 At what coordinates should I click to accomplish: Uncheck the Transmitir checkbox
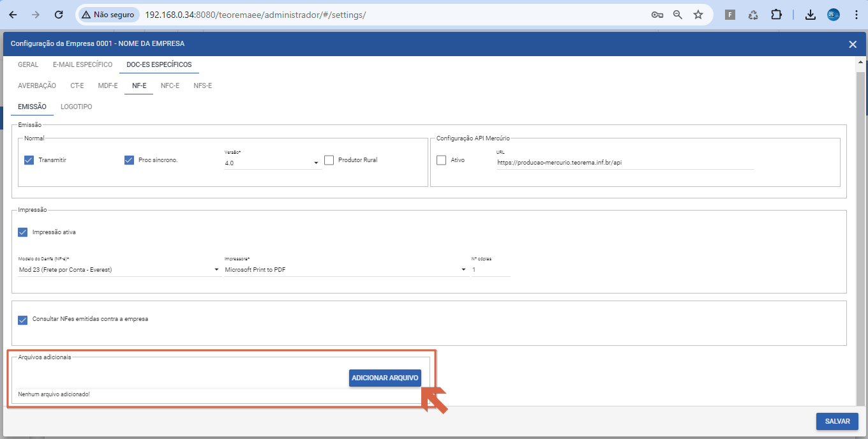coord(29,160)
